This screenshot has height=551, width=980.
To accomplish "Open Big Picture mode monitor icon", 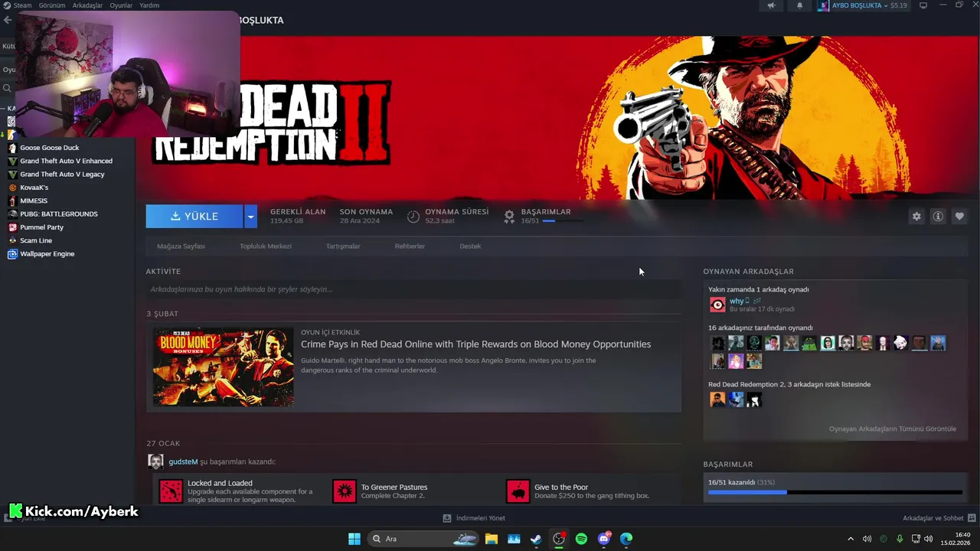I will pos(923,5).
